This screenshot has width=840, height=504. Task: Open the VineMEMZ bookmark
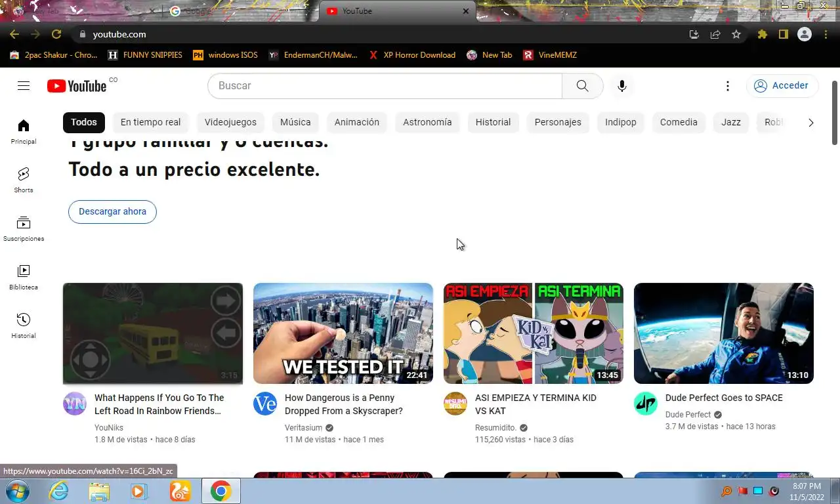550,55
